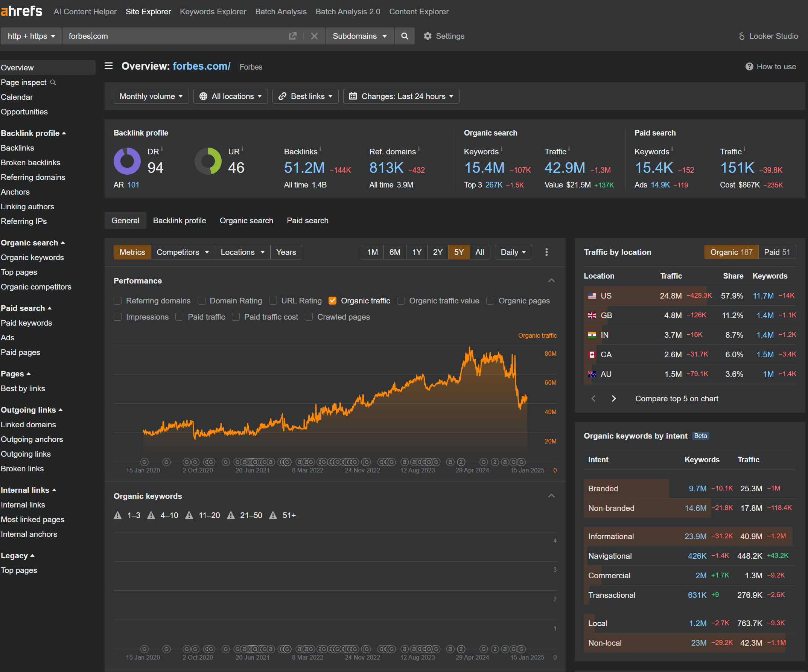Select 1Y time range button
Screen dimensions: 808x672
417,252
